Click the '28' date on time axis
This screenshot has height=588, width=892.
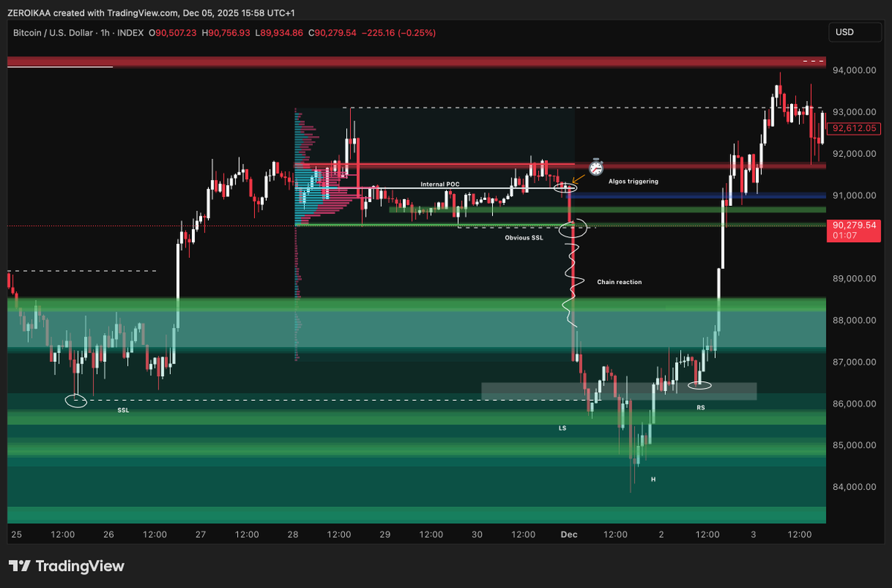(293, 534)
